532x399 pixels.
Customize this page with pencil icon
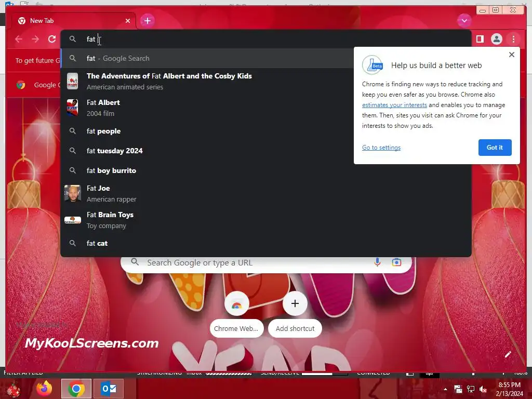[508, 354]
